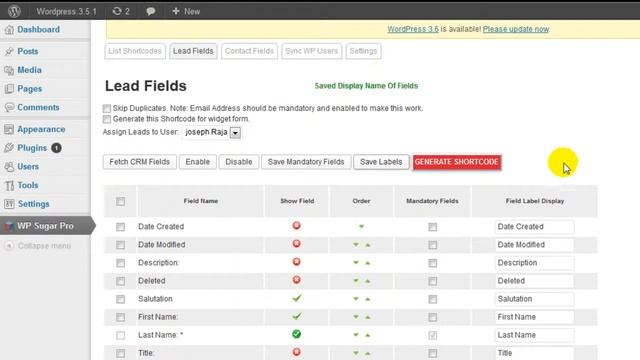Screen dimensions: 640x360
Task: Click the Enable button
Action: click(198, 162)
